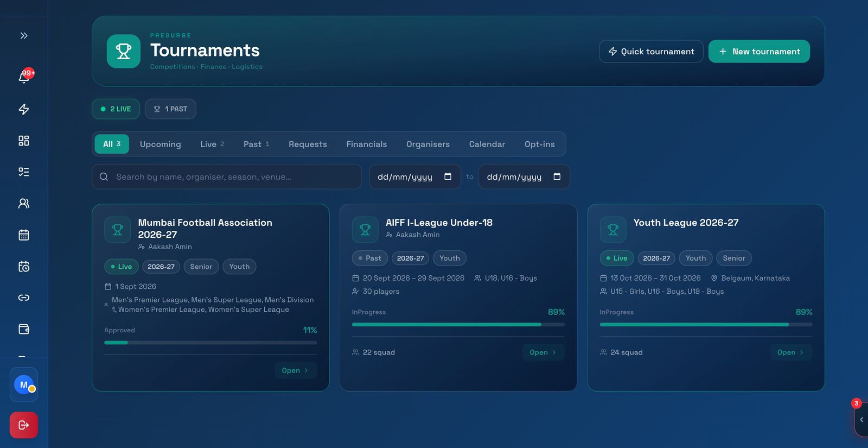Switch to the Live tab
The width and height of the screenshot is (868, 448).
(x=212, y=144)
